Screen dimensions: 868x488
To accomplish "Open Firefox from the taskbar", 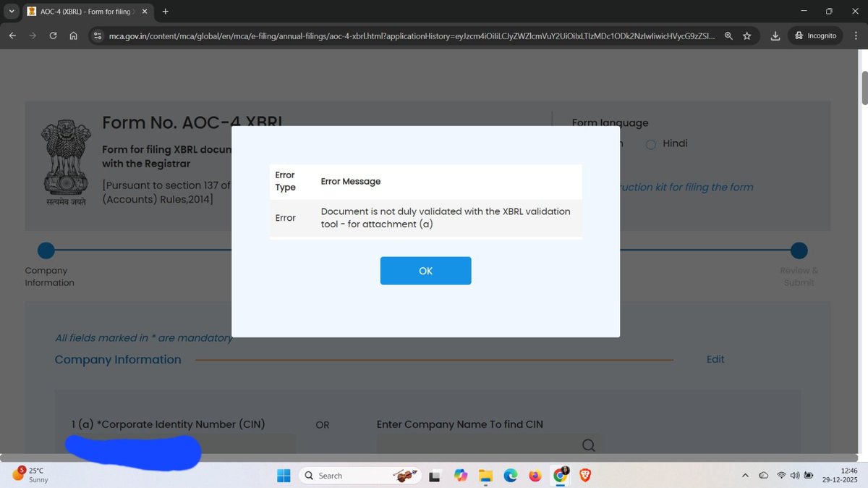I will coord(535,476).
